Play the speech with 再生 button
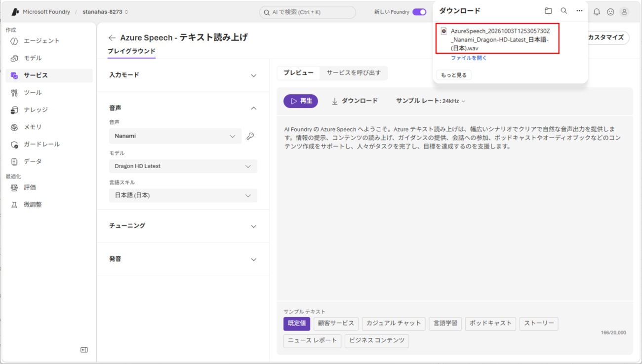Screen dimensions: 642x364 301,101
